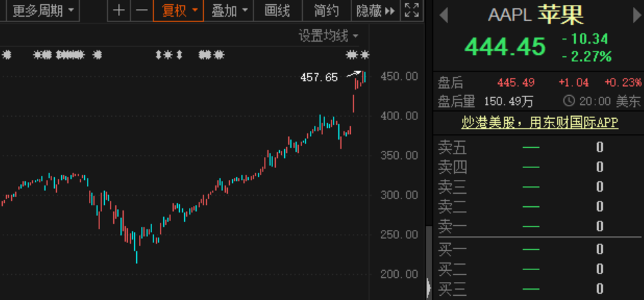The width and height of the screenshot is (644, 300).
Task: Click the event marker icons above the latest candles
Action: pyautogui.click(x=358, y=55)
